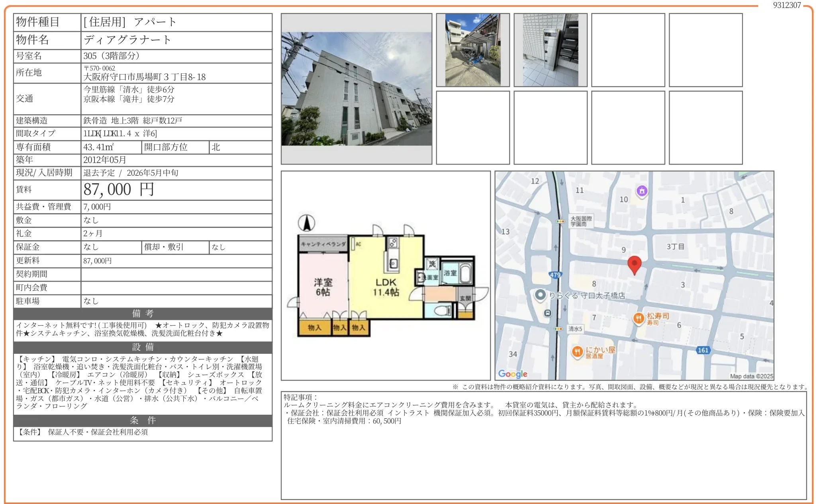Click the 設備 section header
Image resolution: width=819 pixels, height=504 pixels.
[143, 347]
